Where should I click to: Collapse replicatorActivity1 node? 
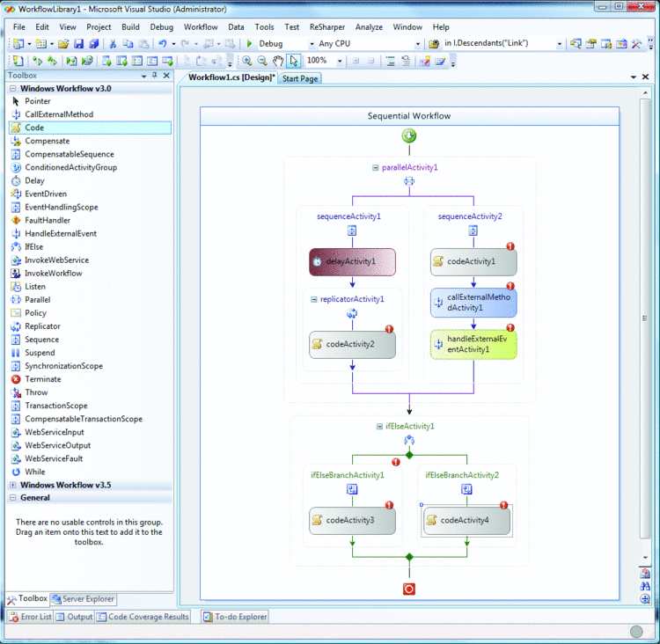click(x=313, y=299)
